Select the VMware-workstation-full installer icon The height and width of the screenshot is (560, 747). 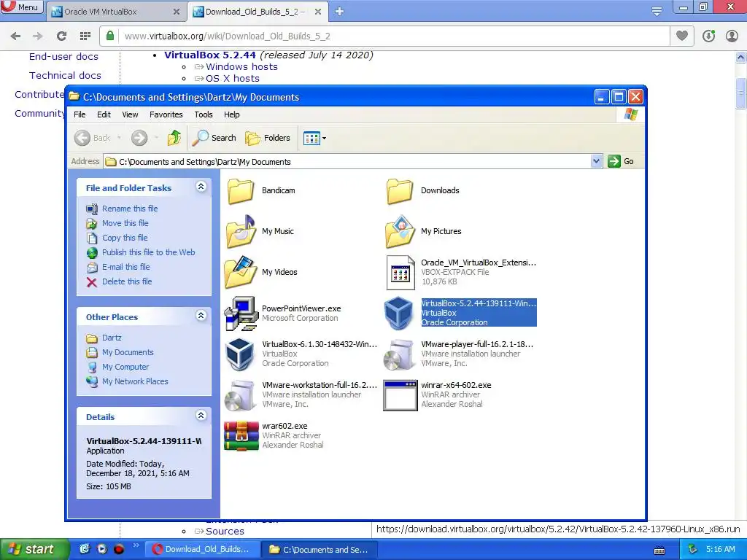point(240,394)
